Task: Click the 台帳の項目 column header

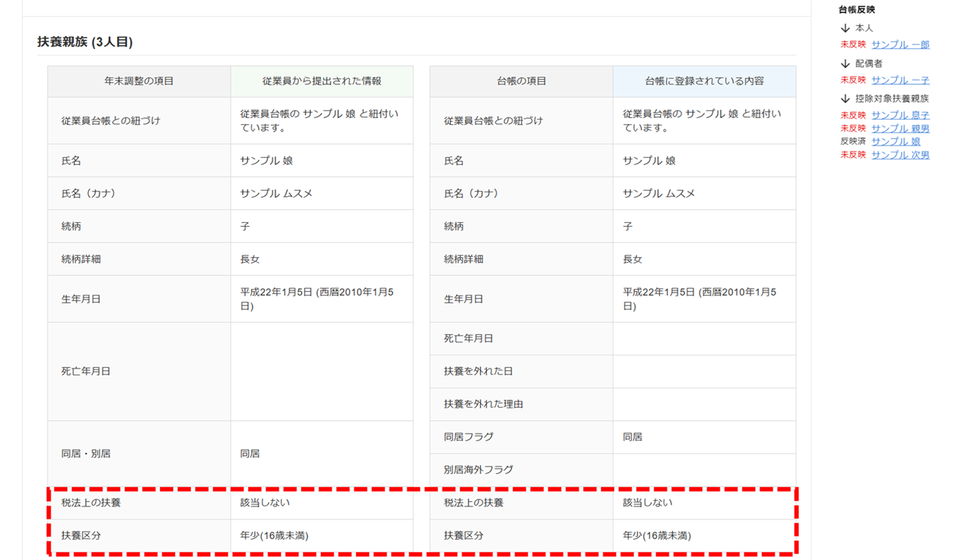Action: tap(521, 81)
